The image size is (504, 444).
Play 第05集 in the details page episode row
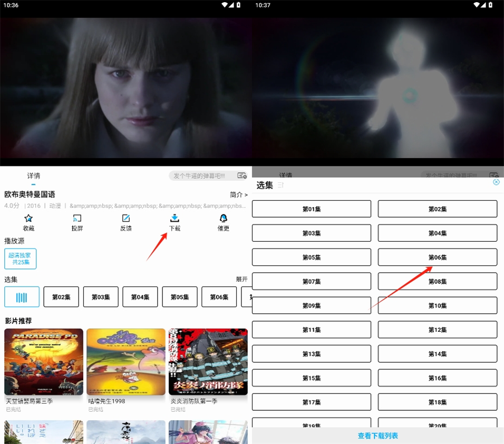pos(180,297)
